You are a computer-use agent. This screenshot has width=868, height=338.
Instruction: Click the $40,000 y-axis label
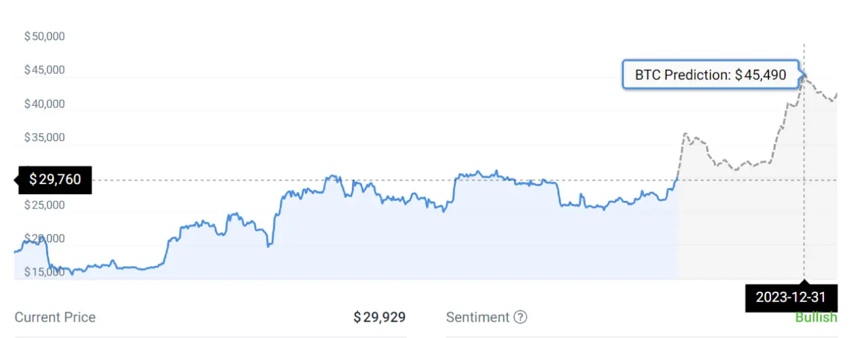(44, 104)
